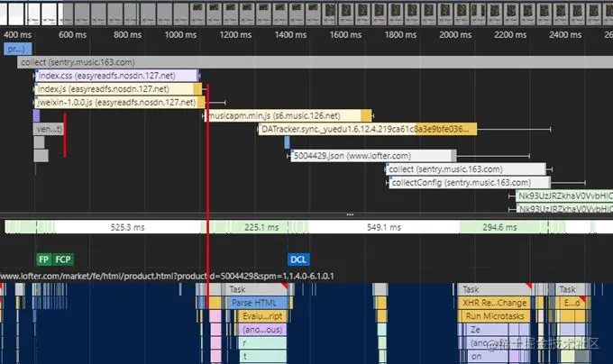This screenshot has height=364, width=613.
Task: Click the jweixin-1.0.0.js request bar
Action: tap(120, 103)
